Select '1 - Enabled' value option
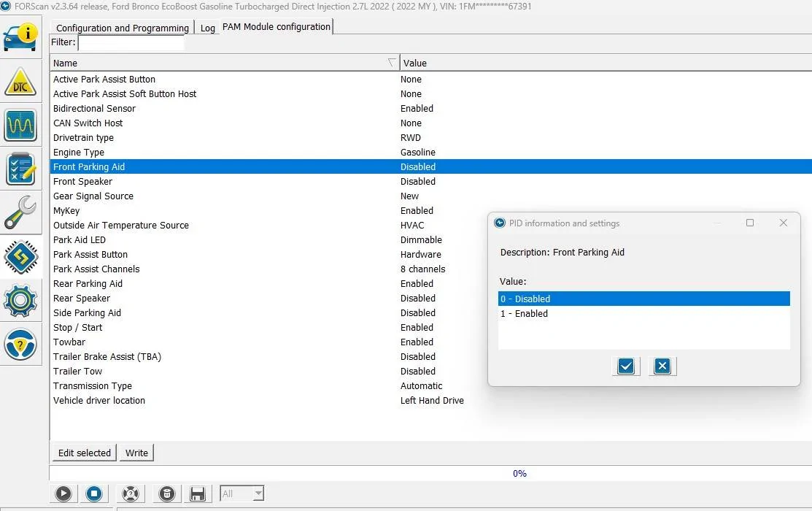 pyautogui.click(x=643, y=314)
